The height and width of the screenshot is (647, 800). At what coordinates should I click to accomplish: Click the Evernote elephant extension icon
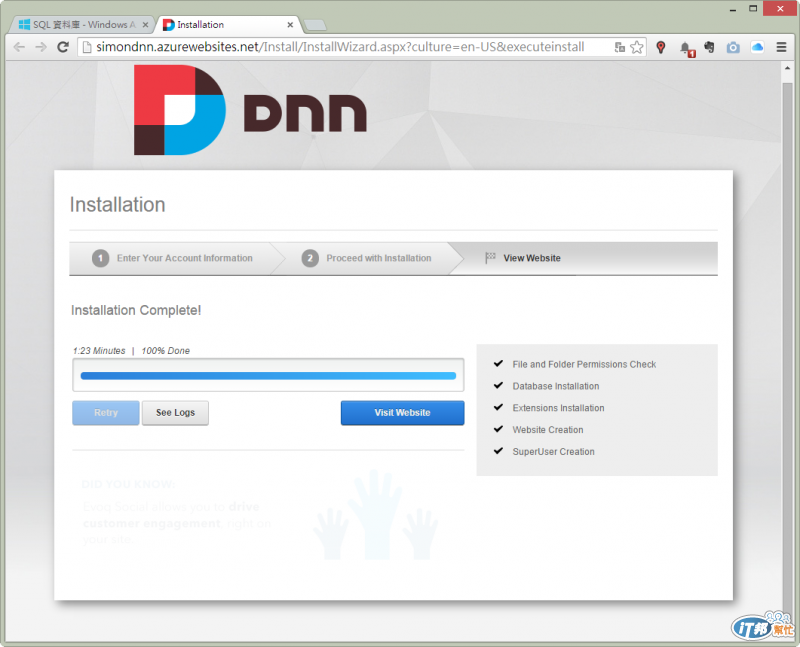click(x=709, y=47)
